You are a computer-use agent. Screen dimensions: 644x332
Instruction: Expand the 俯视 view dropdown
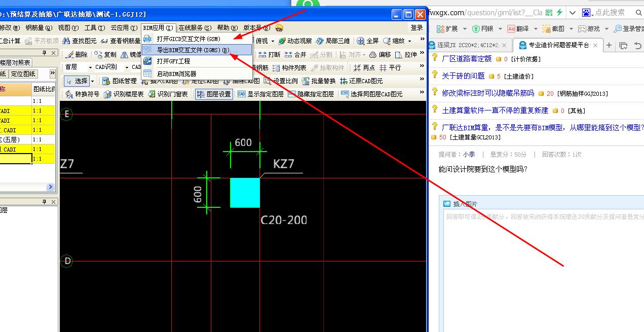[x=273, y=41]
